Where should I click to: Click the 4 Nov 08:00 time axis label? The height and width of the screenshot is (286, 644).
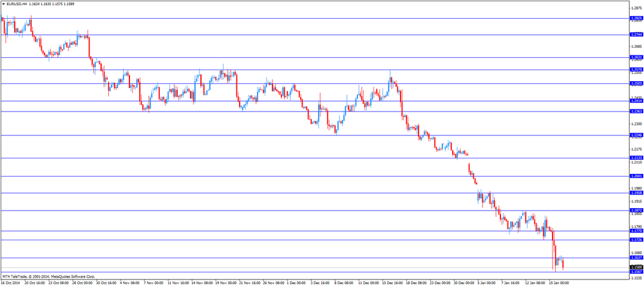click(x=130, y=283)
